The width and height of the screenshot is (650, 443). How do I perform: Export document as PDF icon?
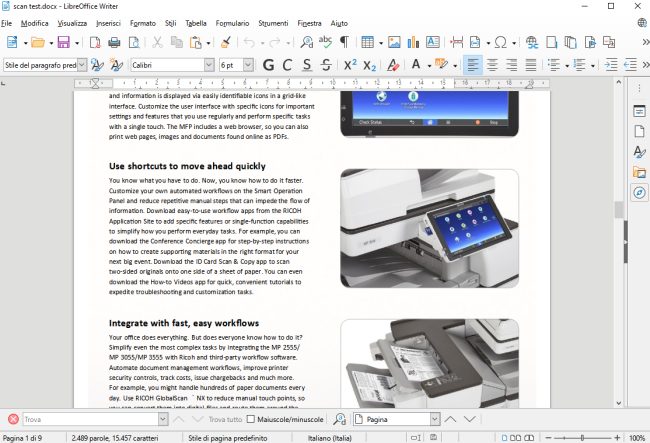[95, 42]
